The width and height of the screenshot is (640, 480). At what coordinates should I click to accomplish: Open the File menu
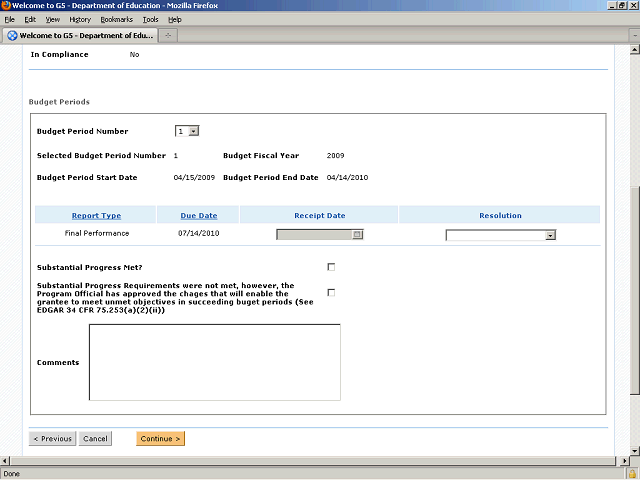pos(9,20)
